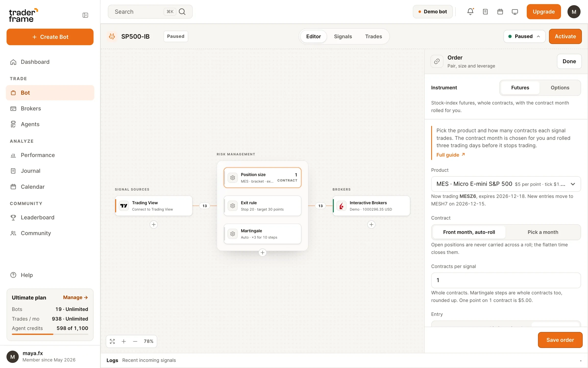Add a risk management rule below Martingale
The image size is (588, 368).
(x=262, y=252)
